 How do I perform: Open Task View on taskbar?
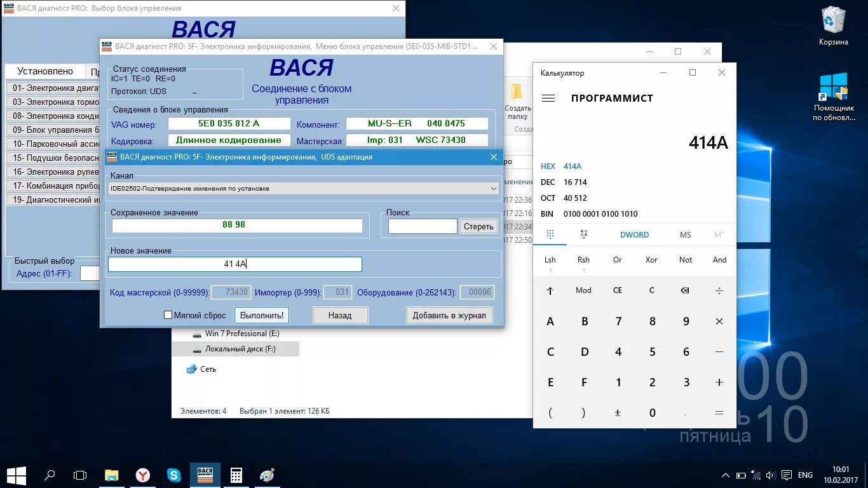80,475
